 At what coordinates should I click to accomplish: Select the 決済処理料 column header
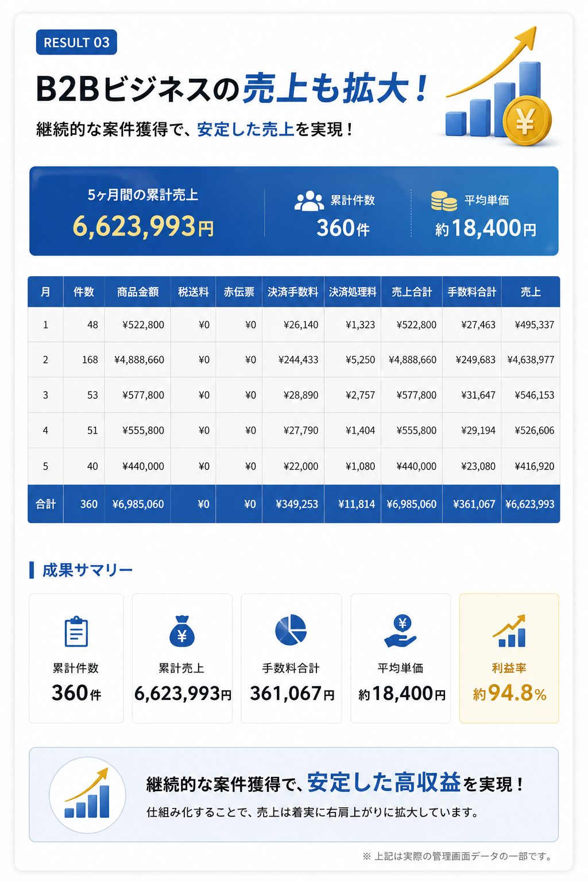353,292
